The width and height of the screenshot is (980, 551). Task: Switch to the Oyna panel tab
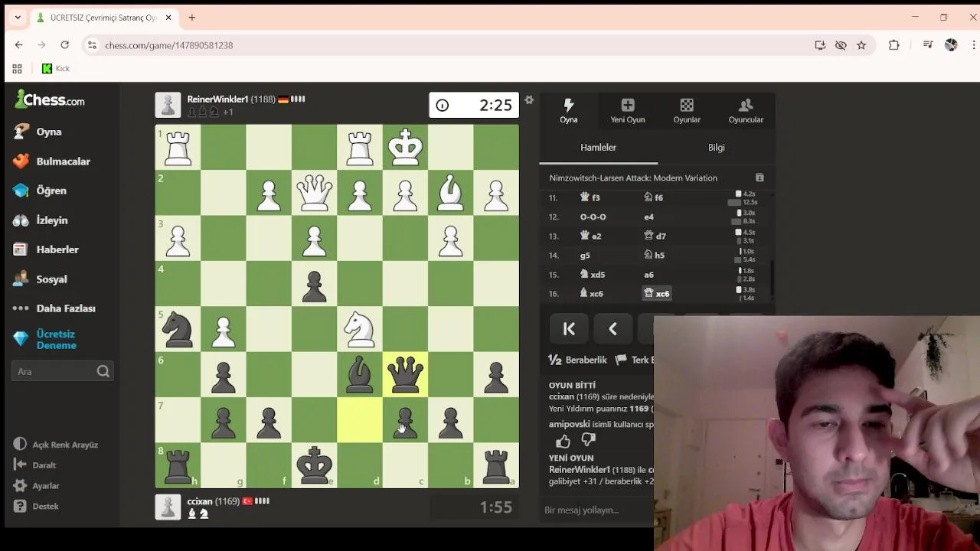point(569,111)
